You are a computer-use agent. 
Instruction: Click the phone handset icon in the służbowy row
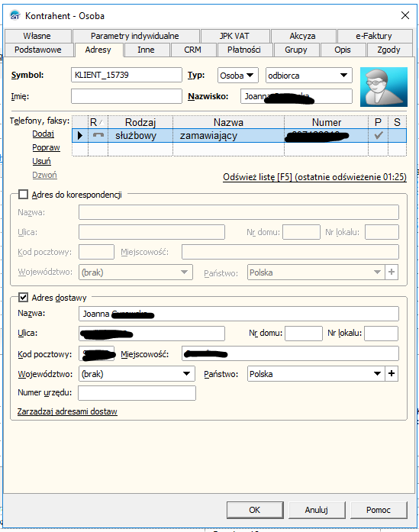[98, 135]
